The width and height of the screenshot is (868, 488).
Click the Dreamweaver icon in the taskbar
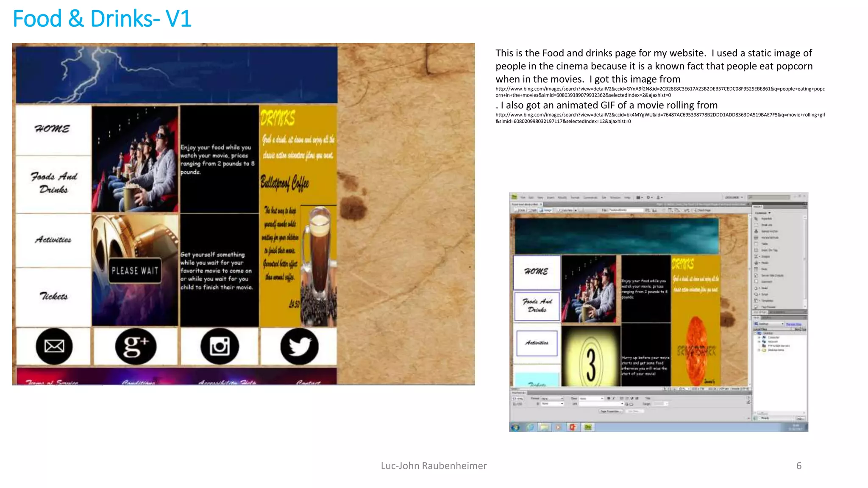coord(588,427)
